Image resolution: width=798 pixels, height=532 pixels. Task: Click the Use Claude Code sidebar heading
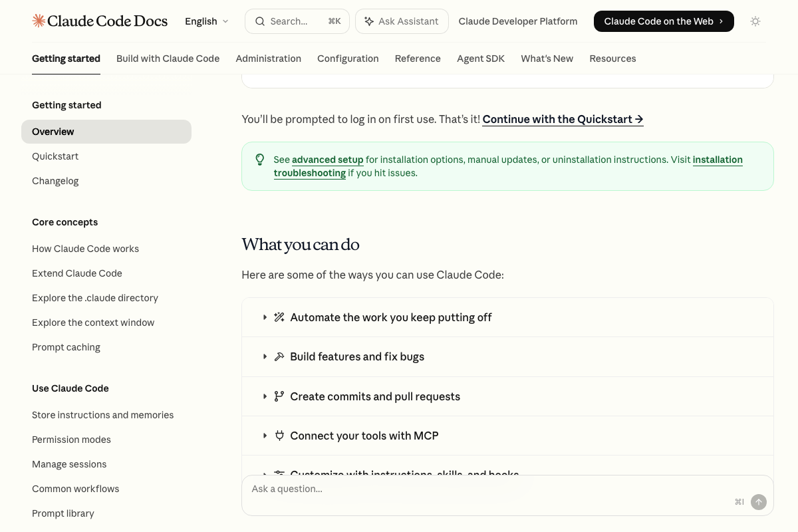click(x=70, y=388)
